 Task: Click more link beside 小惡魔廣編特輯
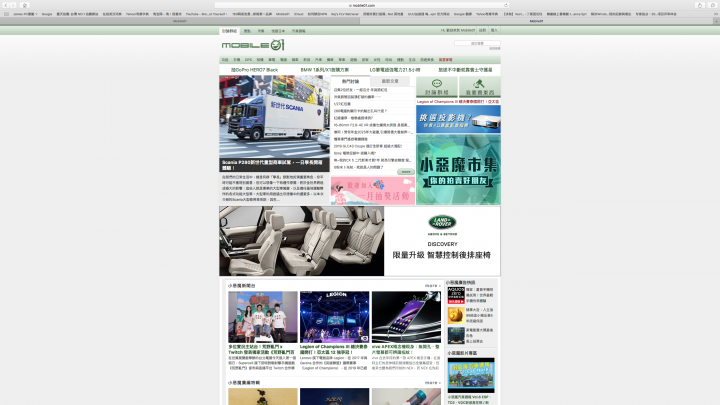(432, 382)
